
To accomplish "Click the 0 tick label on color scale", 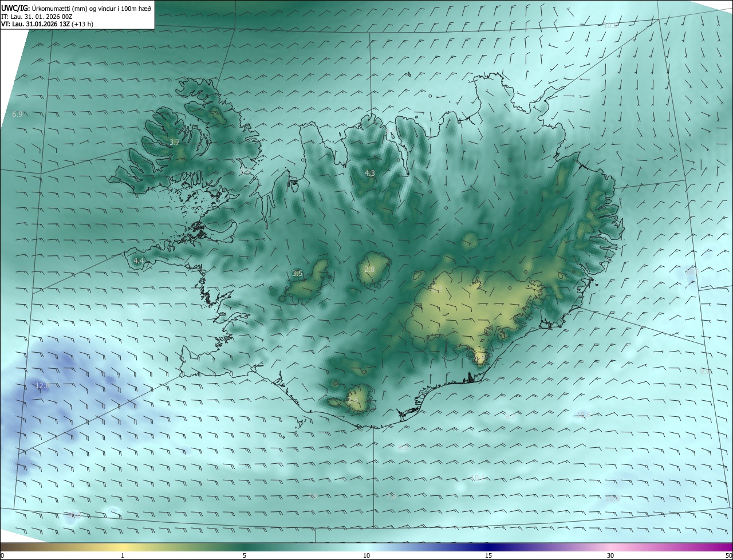I will 2,555.
